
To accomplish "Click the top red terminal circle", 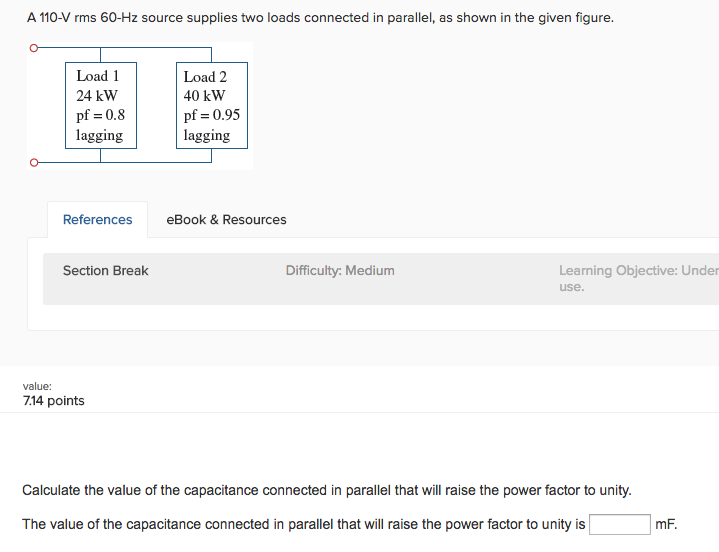I will point(33,48).
